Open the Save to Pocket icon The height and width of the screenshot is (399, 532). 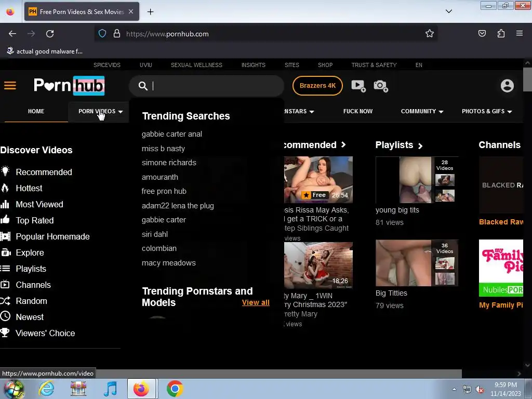coord(482,33)
